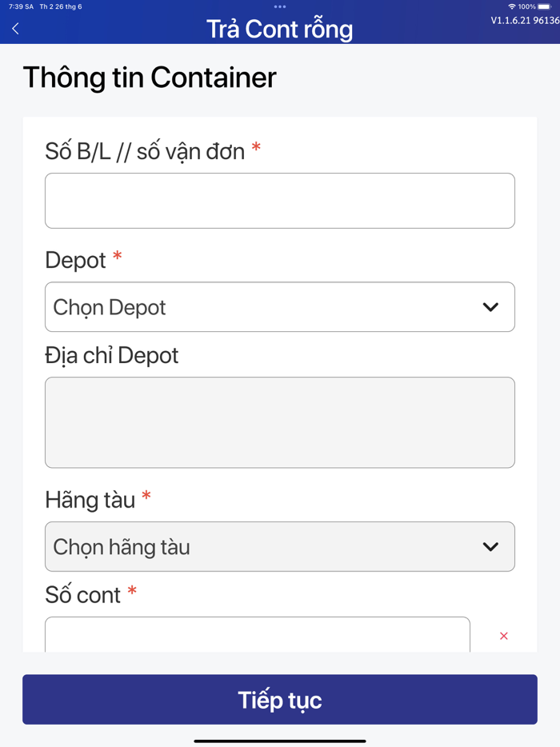560x747 pixels.
Task: Open the Chọn hãng tàu dropdown
Action: pyautogui.click(x=279, y=546)
